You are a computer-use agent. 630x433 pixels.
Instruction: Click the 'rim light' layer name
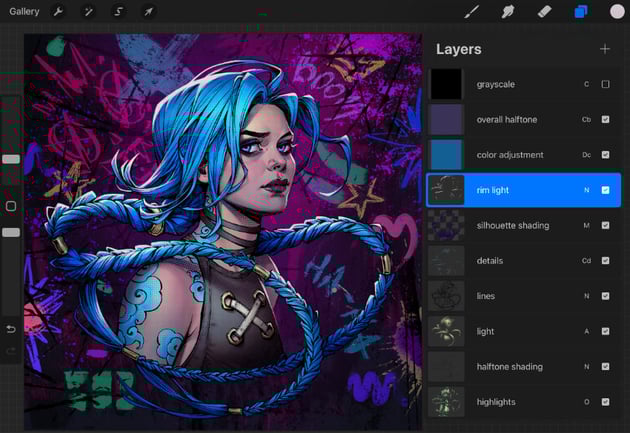coord(493,190)
